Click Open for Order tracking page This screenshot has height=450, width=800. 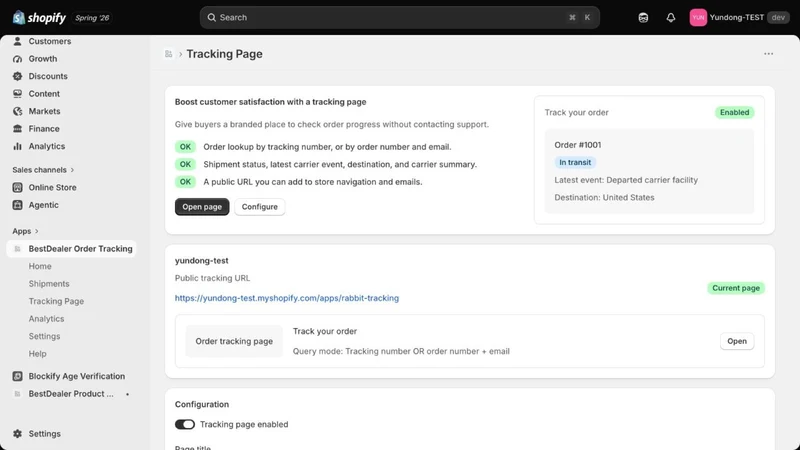click(737, 341)
